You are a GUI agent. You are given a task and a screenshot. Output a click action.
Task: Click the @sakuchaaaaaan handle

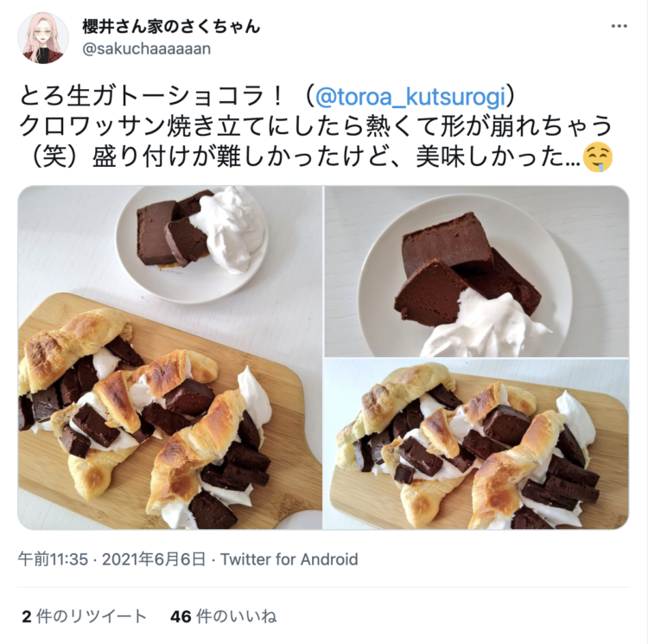point(147,48)
